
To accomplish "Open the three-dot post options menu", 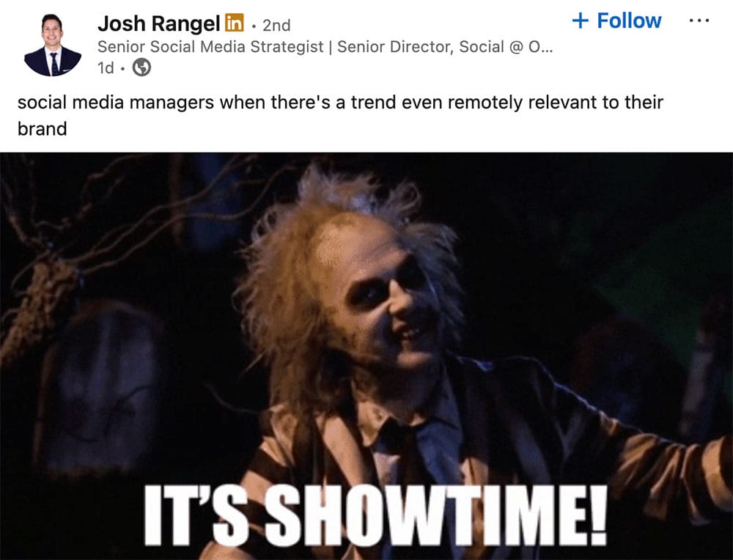I will (x=699, y=21).
